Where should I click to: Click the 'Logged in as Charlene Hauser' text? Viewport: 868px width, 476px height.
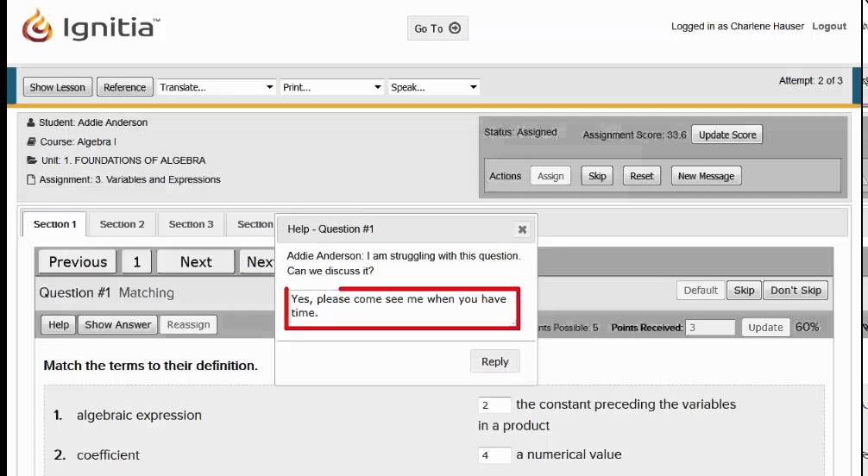738,26
